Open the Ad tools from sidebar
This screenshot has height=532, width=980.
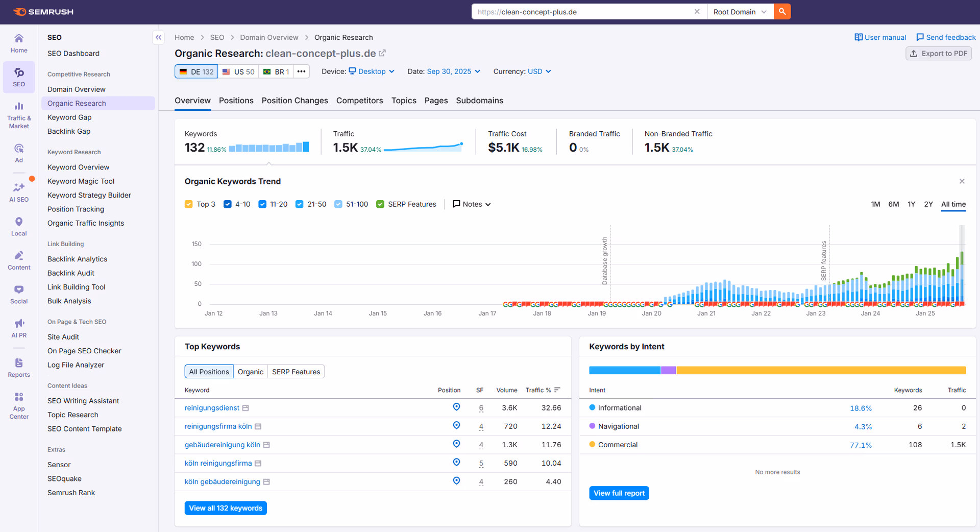coord(19,152)
